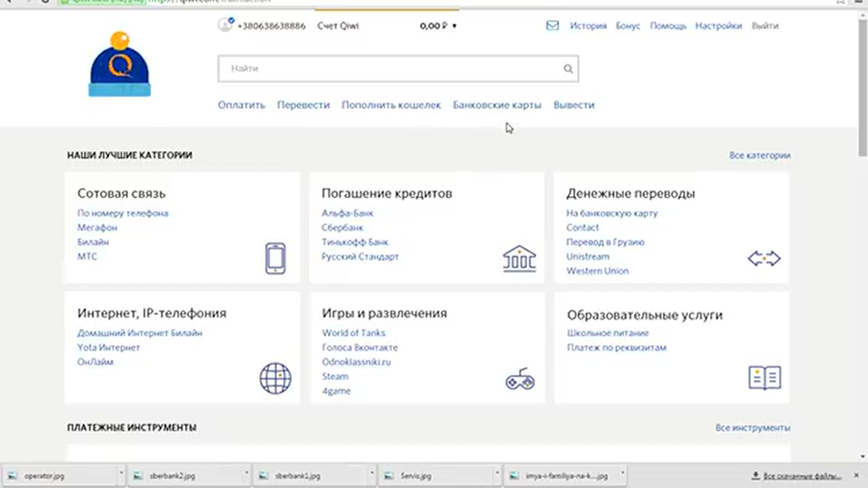Image resolution: width=868 pixels, height=488 pixels.
Task: Click the Servis.jpg download file icon
Action: (x=388, y=476)
